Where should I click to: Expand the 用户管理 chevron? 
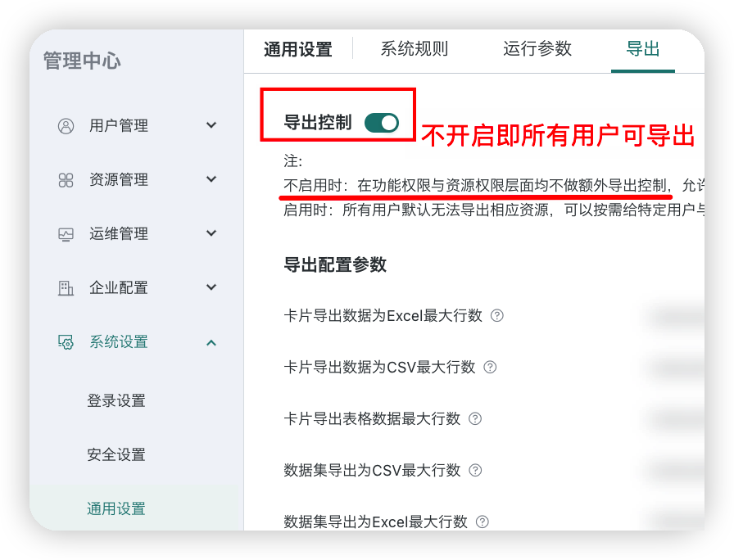[211, 125]
